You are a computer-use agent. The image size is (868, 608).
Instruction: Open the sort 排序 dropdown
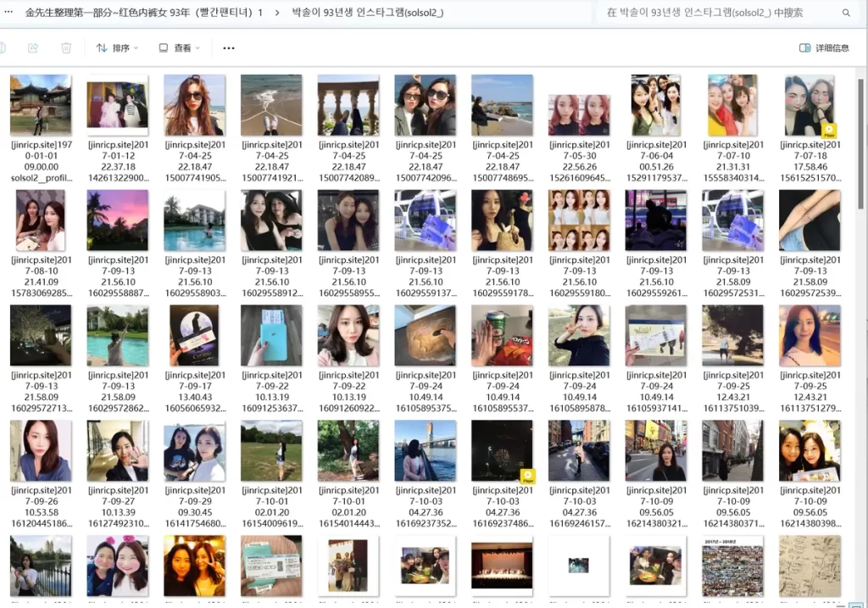[x=117, y=48]
